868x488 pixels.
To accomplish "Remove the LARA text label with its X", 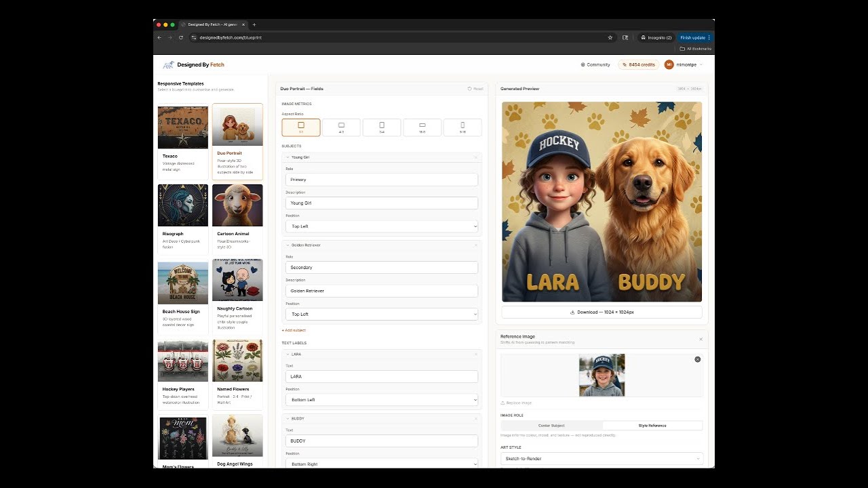I will coord(475,354).
